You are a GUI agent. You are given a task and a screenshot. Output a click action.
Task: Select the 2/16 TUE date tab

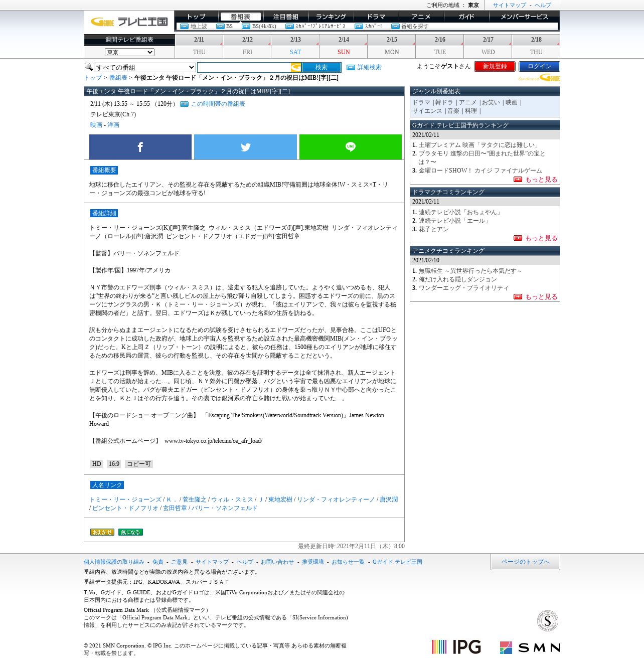440,46
